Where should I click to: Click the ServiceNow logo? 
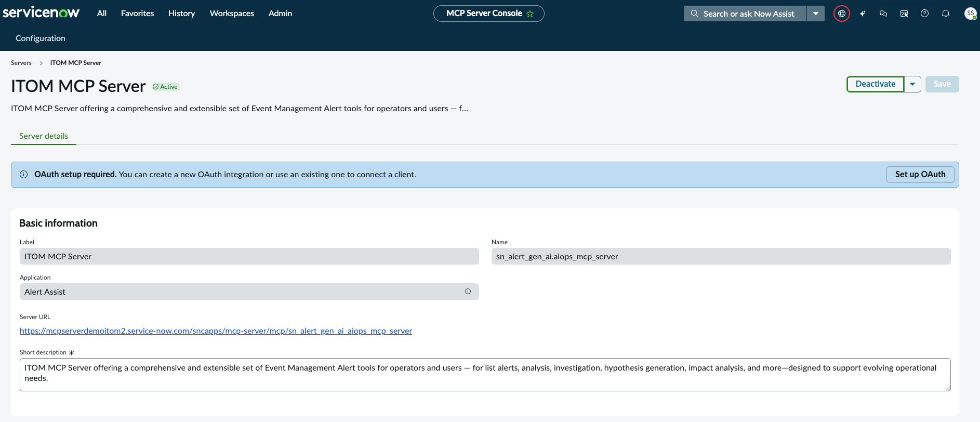coord(41,12)
